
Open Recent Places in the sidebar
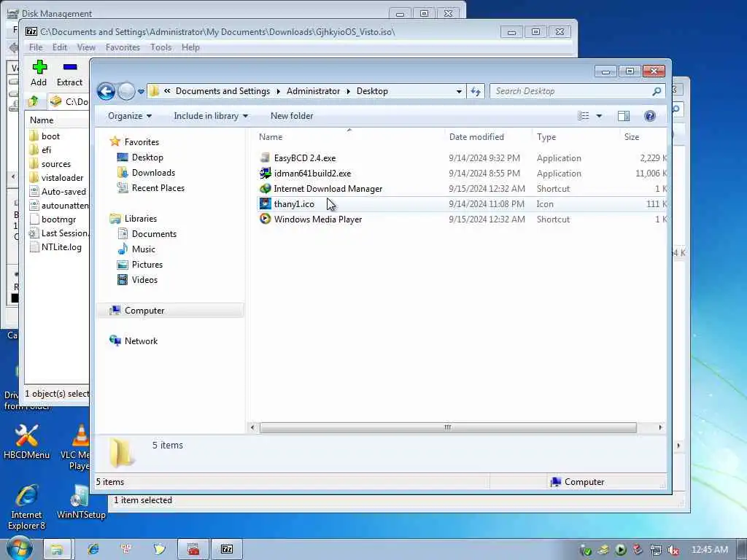pos(158,188)
